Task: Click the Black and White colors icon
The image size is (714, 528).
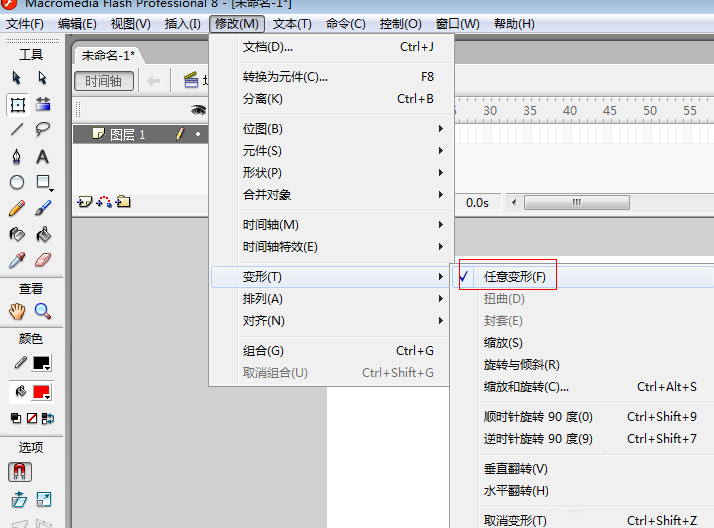Action: (x=16, y=418)
